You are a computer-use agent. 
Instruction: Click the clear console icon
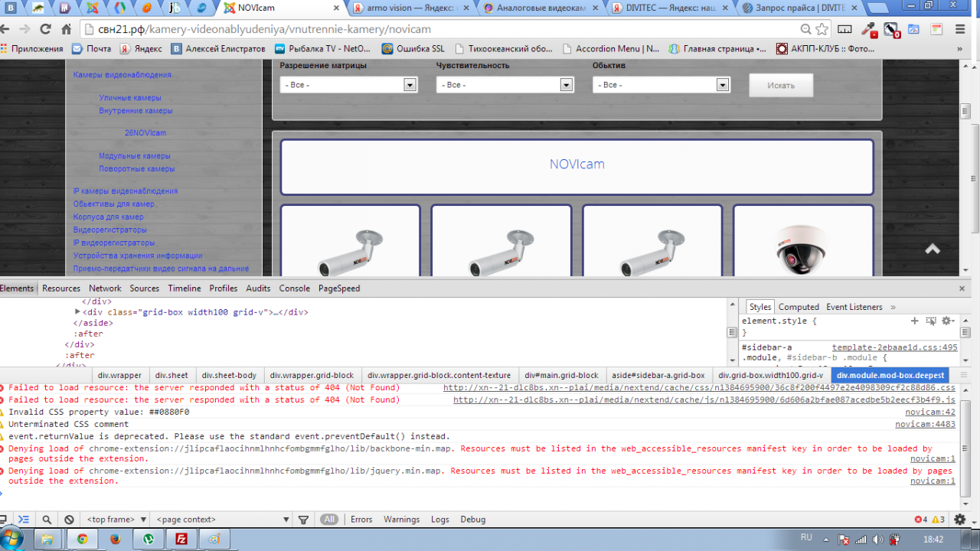69,520
